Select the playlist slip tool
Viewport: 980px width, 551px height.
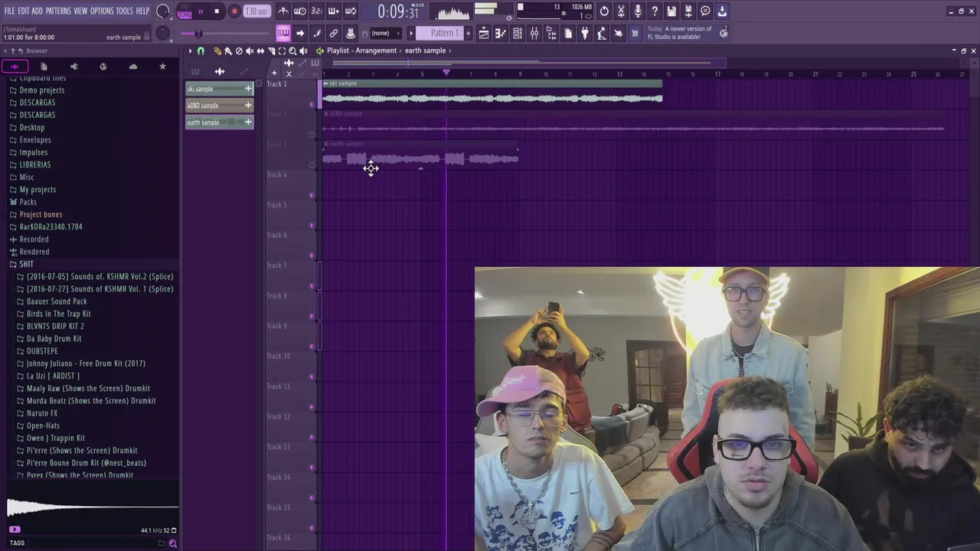click(x=260, y=51)
